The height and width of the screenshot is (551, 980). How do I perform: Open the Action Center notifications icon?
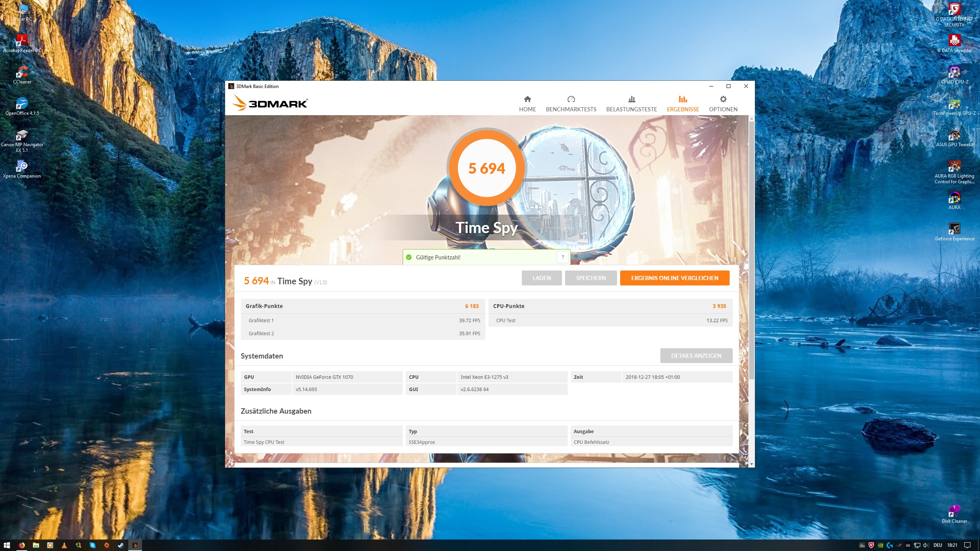coord(967,545)
